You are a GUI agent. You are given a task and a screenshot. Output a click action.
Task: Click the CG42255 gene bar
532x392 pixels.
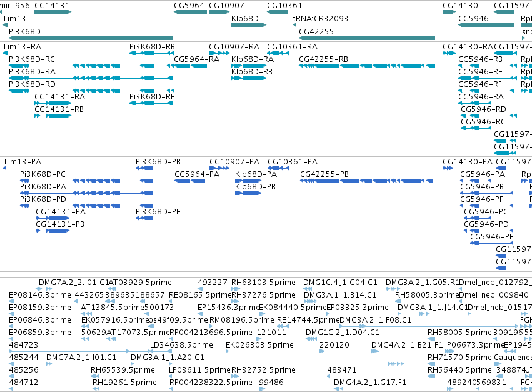click(x=367, y=38)
